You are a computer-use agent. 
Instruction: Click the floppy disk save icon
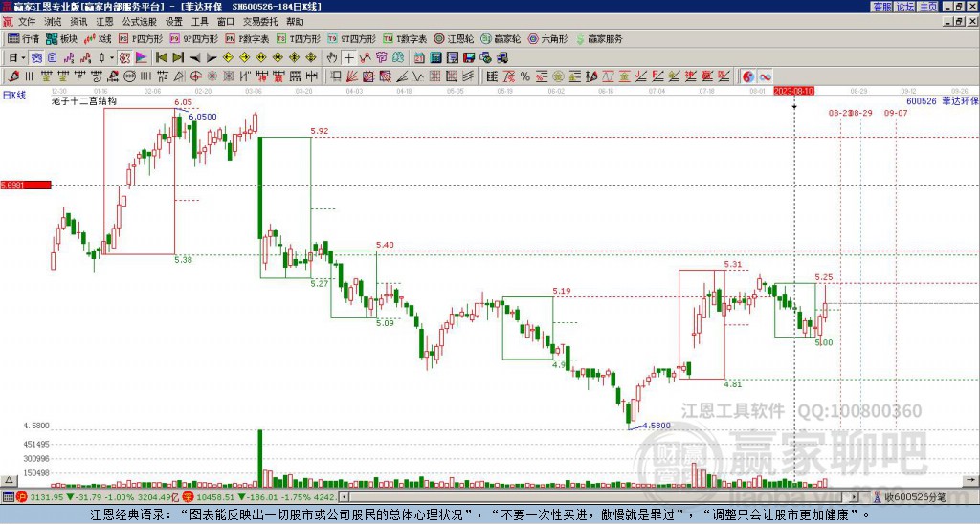(469, 58)
